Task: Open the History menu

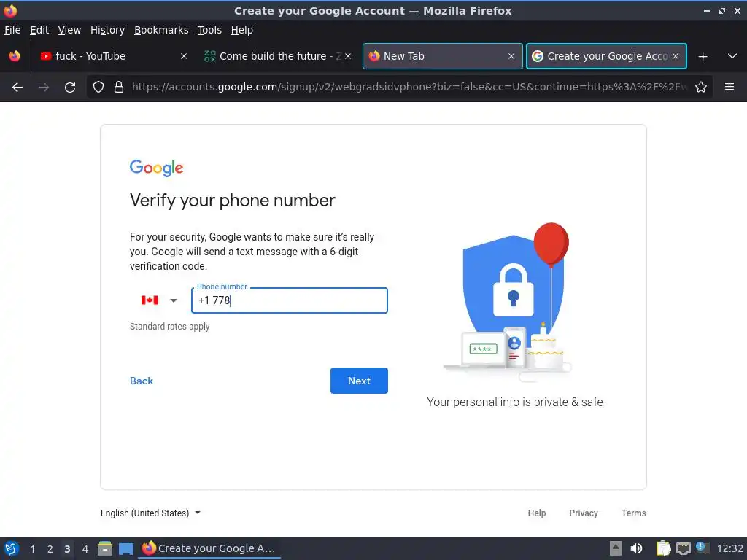Action: point(108,30)
